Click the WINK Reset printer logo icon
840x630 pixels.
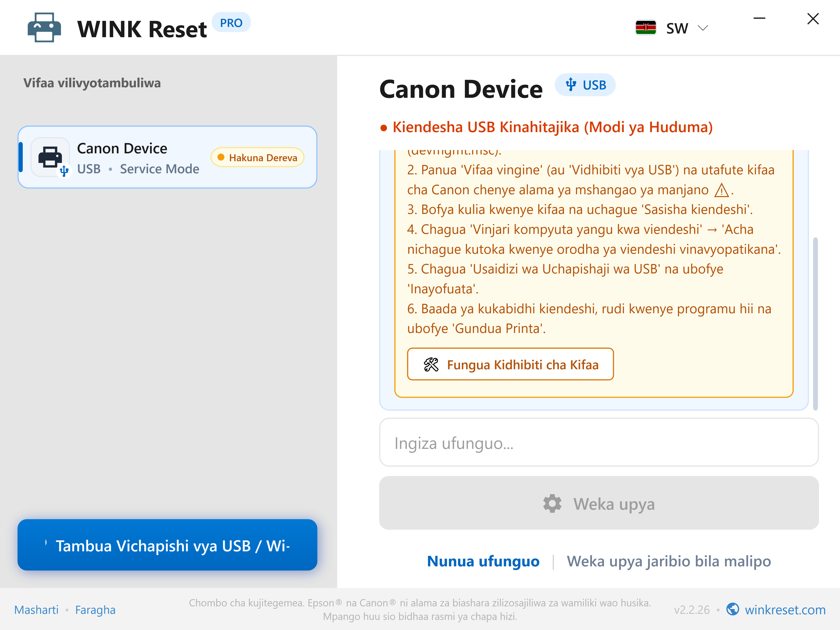(x=44, y=28)
